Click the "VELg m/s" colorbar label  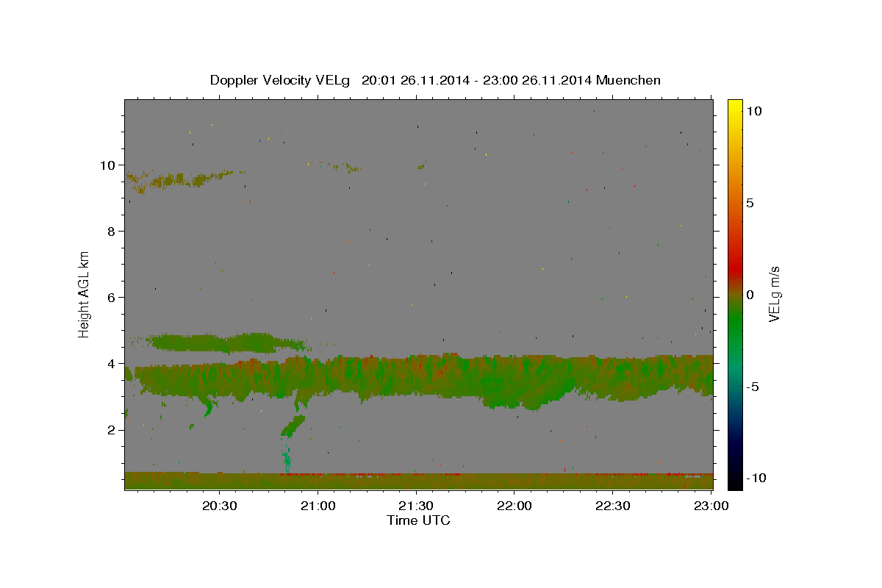click(x=774, y=295)
